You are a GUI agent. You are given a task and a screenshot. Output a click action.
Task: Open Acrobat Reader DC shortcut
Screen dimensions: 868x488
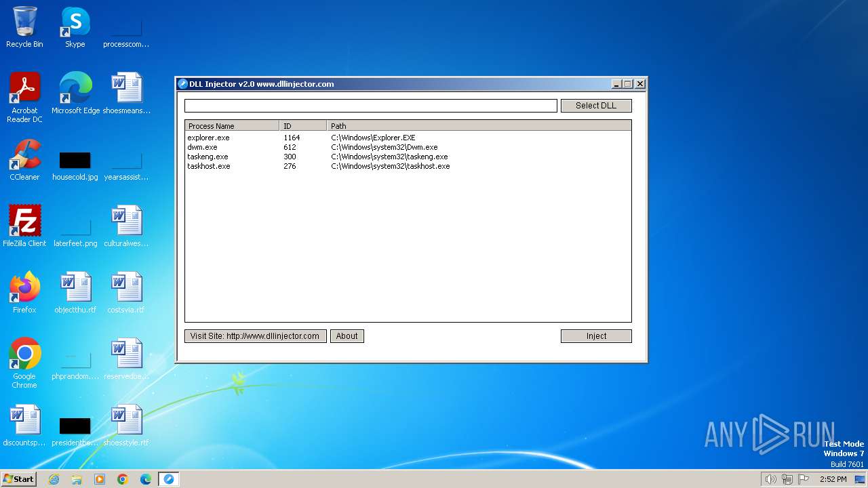pos(24,97)
